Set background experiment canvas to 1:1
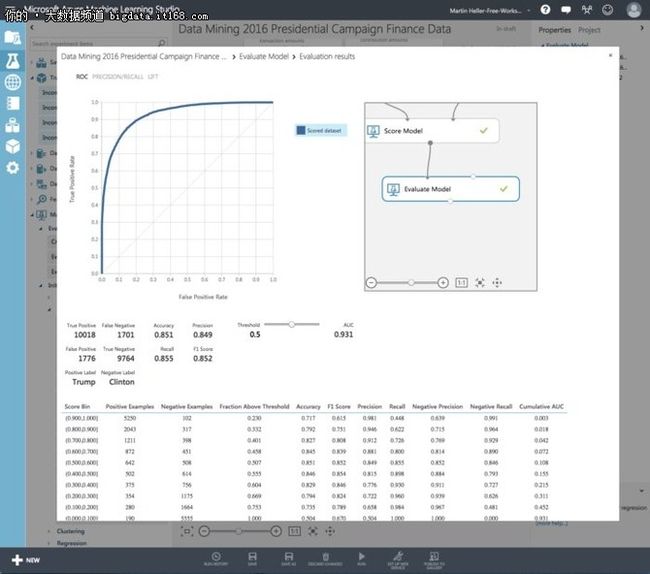650x574 pixels. (x=294, y=531)
